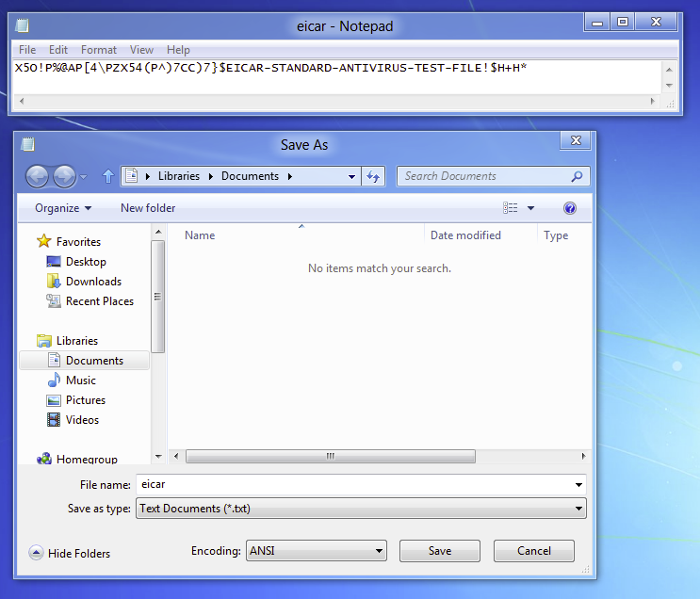Click the Downloads folder icon
The width and height of the screenshot is (700, 599).
(x=54, y=282)
